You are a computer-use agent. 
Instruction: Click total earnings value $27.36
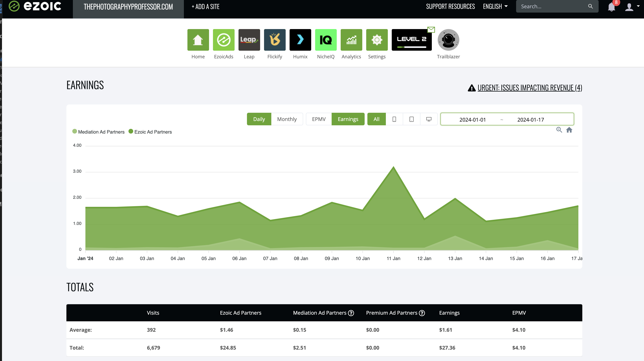point(447,348)
